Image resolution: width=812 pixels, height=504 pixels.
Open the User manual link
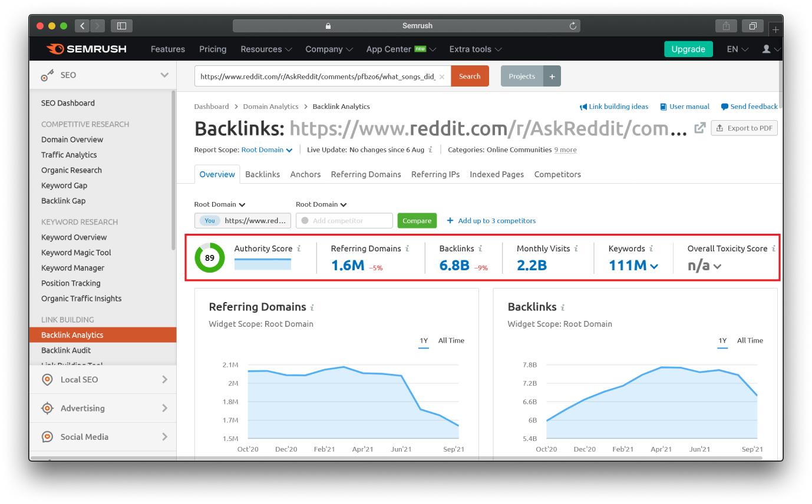point(685,107)
